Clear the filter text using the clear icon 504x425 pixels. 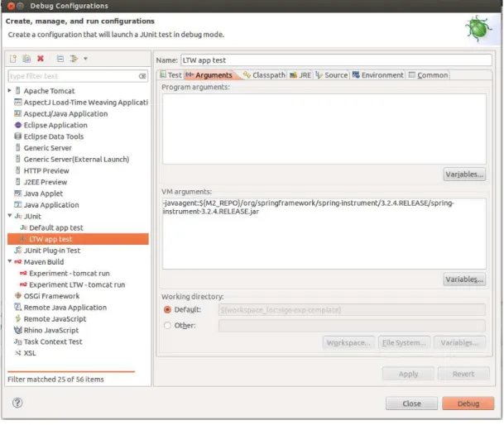(142, 76)
